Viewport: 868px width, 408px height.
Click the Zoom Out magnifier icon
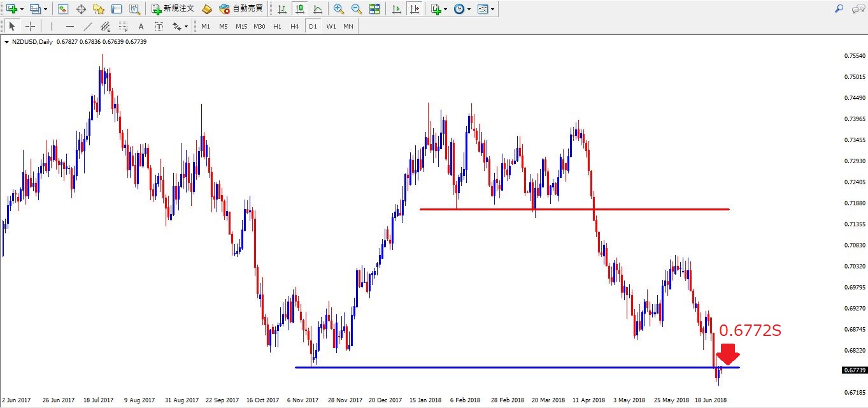357,9
